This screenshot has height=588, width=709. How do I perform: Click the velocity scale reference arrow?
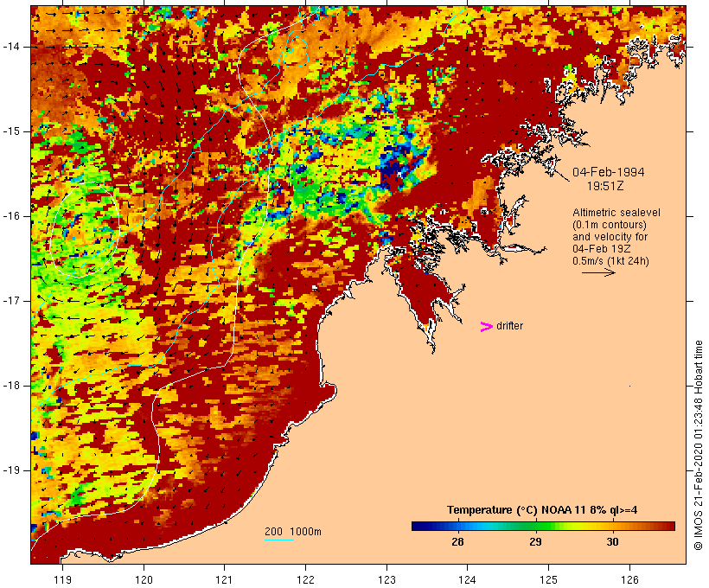598,272
